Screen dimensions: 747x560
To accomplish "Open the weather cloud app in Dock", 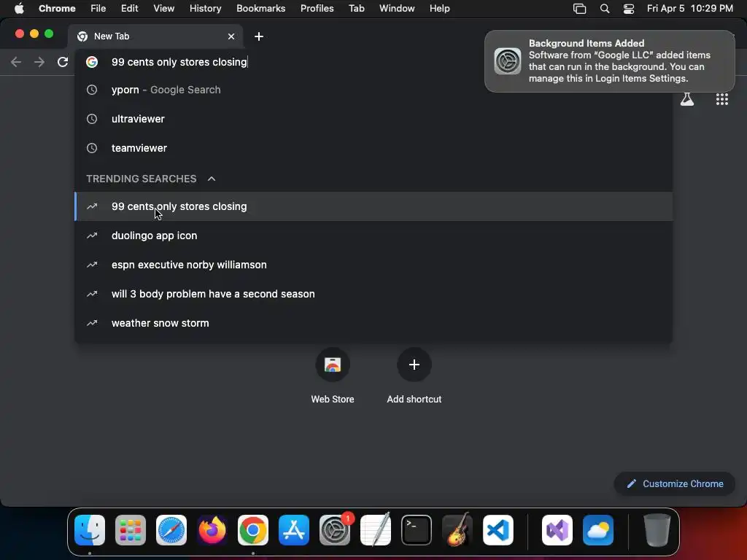I will [598, 530].
